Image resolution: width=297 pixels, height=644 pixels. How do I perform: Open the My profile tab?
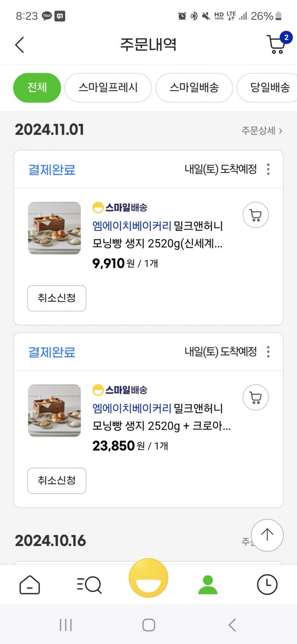pos(208,584)
